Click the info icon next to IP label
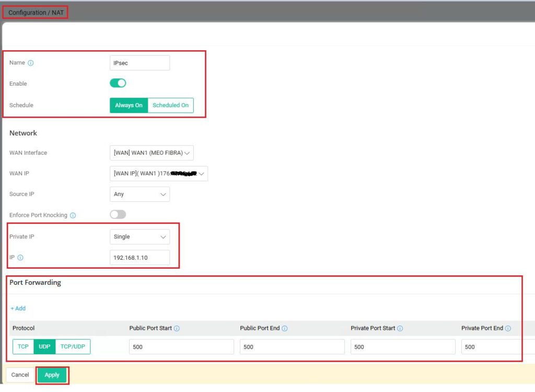This screenshot has height=392, width=535. (x=20, y=258)
